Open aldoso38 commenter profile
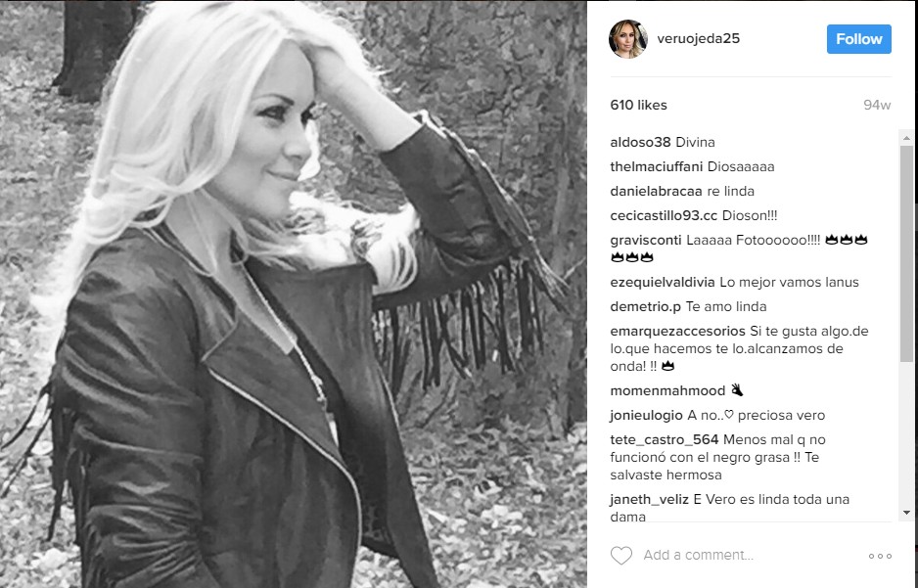This screenshot has width=918, height=588. [x=640, y=142]
